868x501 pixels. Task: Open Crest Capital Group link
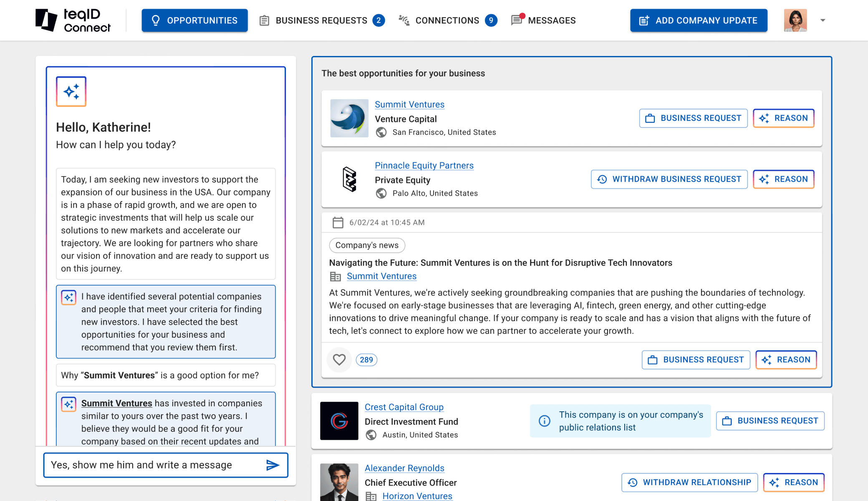pos(404,407)
